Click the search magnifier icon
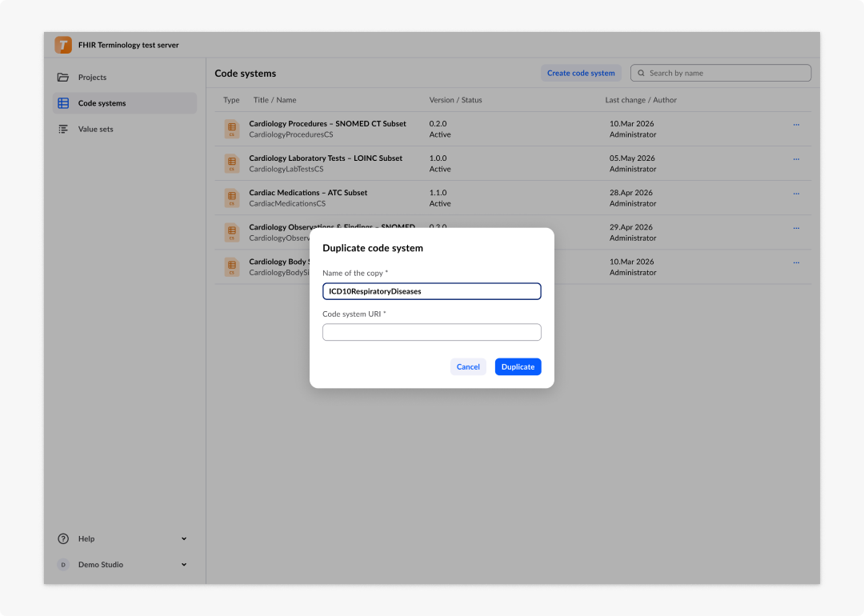This screenshot has width=864, height=616. point(641,73)
